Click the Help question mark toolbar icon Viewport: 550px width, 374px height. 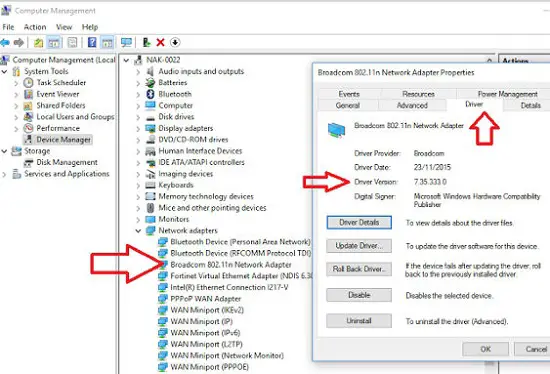coord(92,43)
